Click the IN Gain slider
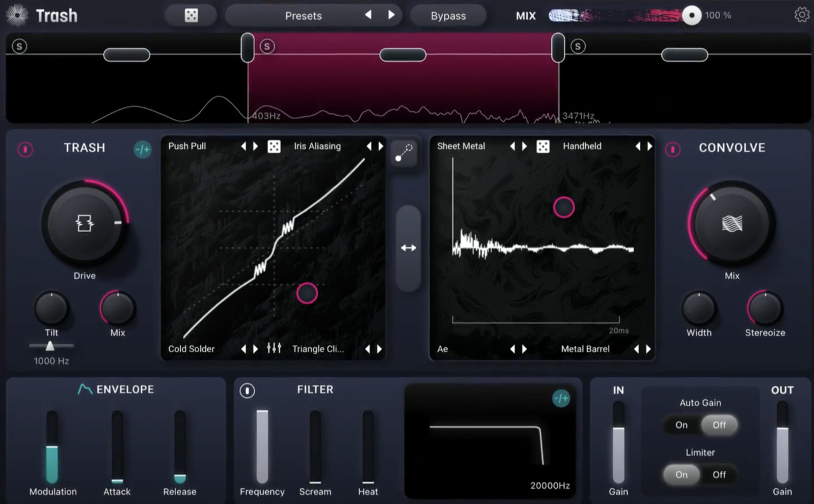Screen dimensions: 814x504 [618, 442]
